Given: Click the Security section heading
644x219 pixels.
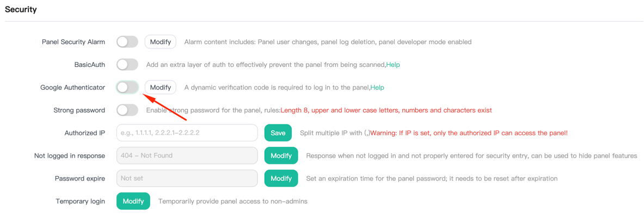Looking at the screenshot, I should 21,9.
